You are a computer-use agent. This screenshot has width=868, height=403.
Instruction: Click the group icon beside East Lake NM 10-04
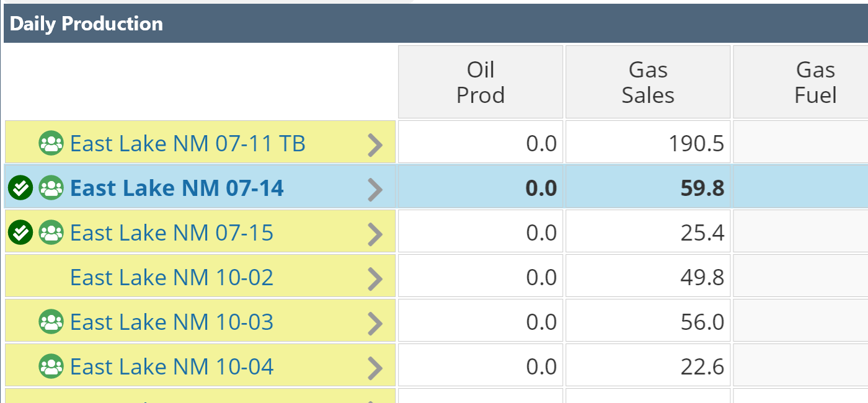pyautogui.click(x=51, y=366)
